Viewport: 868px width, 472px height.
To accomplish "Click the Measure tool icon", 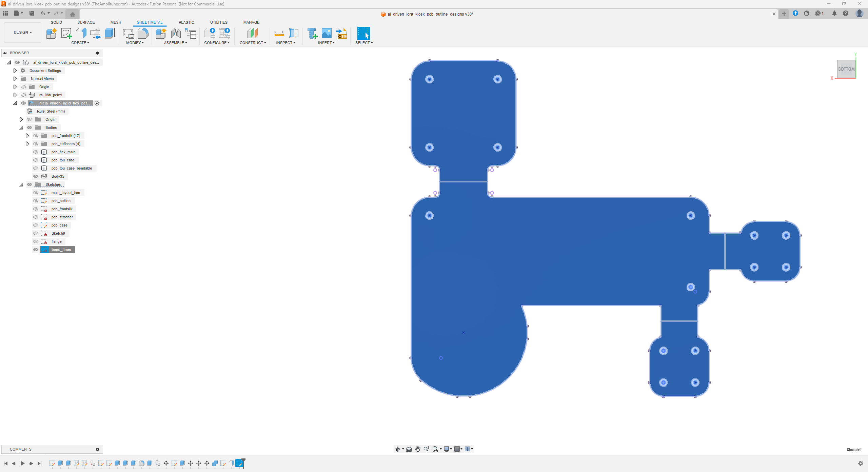I will pos(279,33).
